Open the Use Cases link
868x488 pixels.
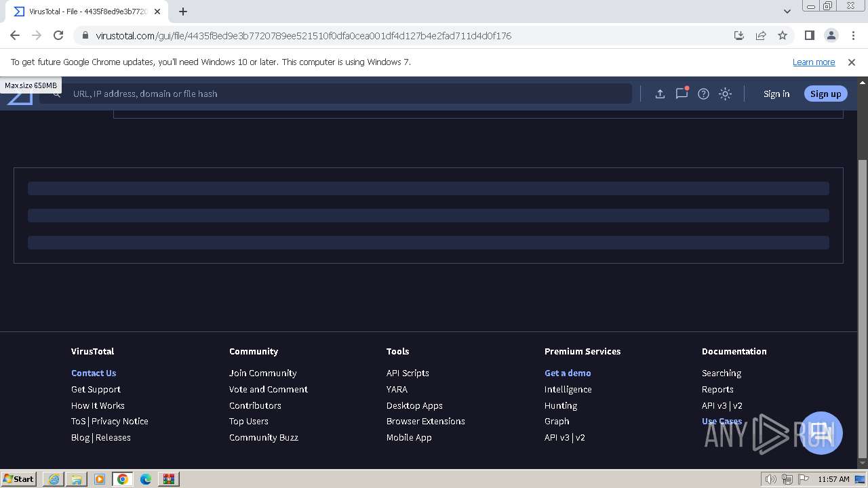722,421
